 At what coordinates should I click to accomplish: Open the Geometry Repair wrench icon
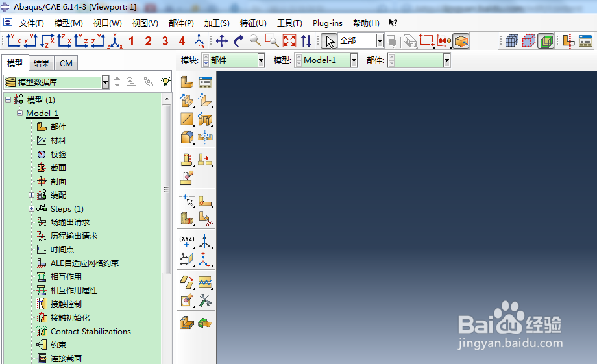click(x=205, y=301)
